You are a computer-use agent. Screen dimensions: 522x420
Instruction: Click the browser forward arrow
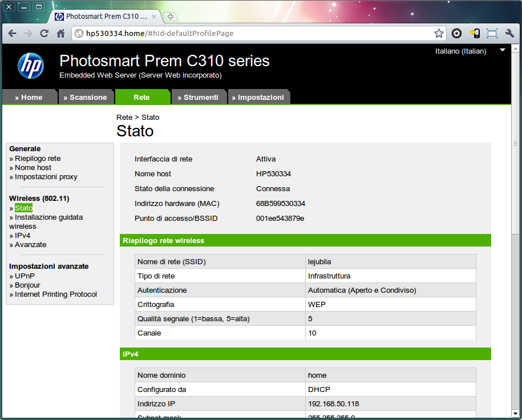point(29,33)
